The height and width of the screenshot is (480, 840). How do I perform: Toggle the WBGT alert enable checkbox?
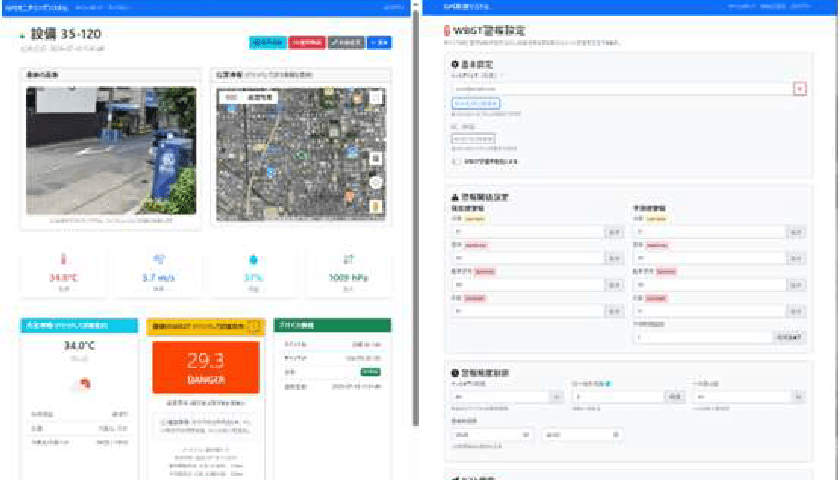pos(456,161)
